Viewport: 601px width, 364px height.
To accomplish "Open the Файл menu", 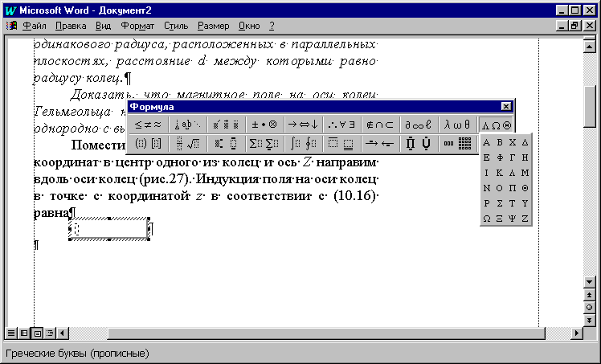I will click(35, 26).
